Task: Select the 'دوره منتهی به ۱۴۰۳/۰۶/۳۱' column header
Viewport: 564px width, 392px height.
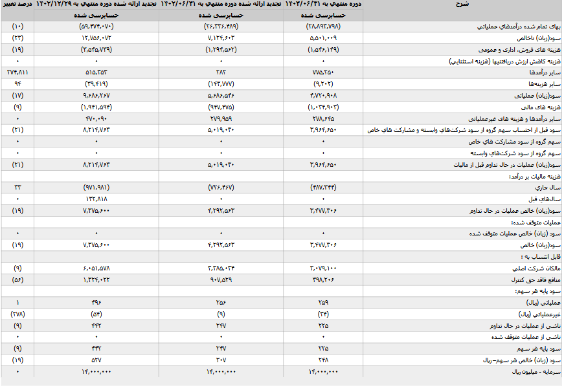Action: coord(324,4)
